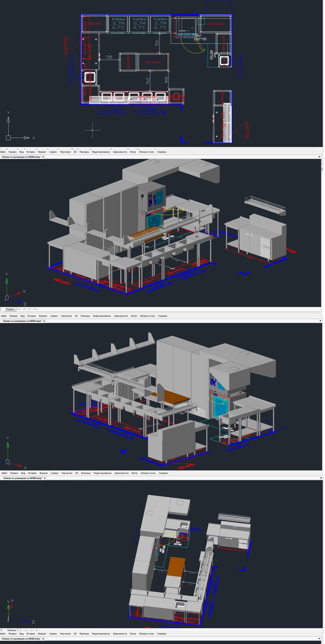This screenshot has height=644, width=325.
Task: Close the topmost 'Обмер по размерам на МХМ.dwg' document tab
Action: [x=43, y=157]
